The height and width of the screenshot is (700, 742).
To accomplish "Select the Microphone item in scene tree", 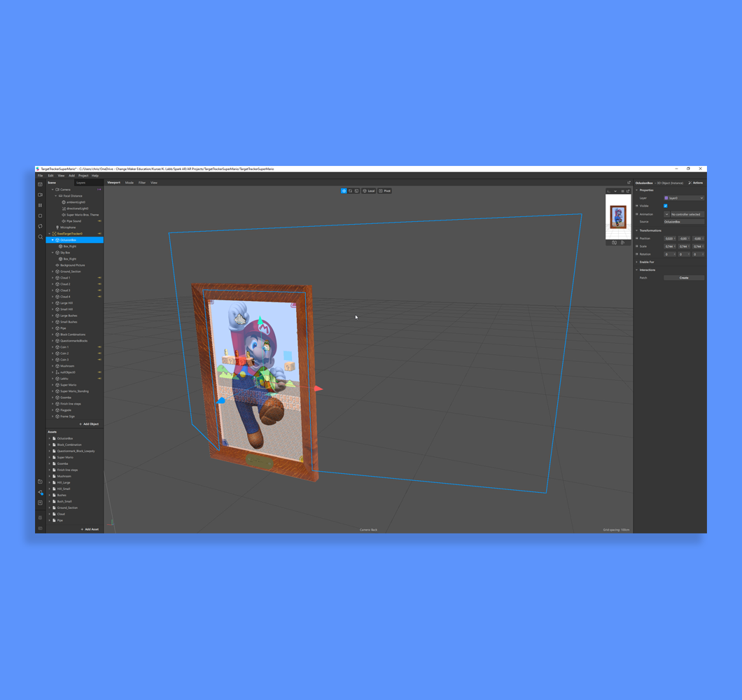I will pyautogui.click(x=68, y=227).
